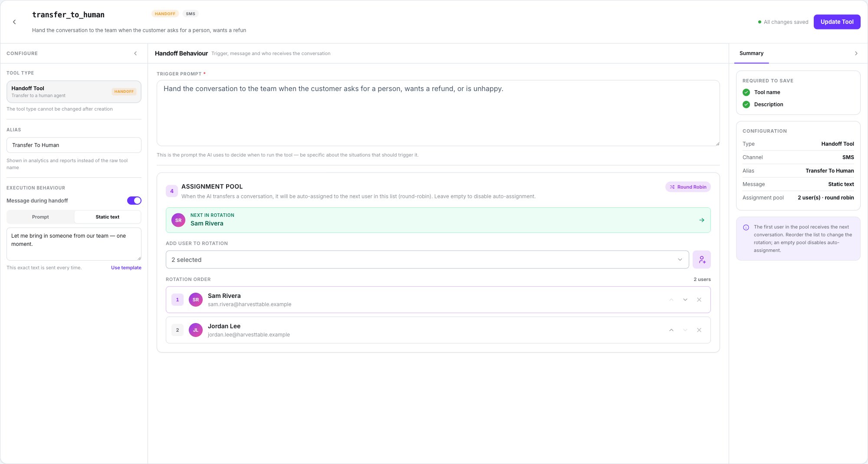This screenshot has width=868, height=464.
Task: Switch message mode to Prompt
Action: 40,217
